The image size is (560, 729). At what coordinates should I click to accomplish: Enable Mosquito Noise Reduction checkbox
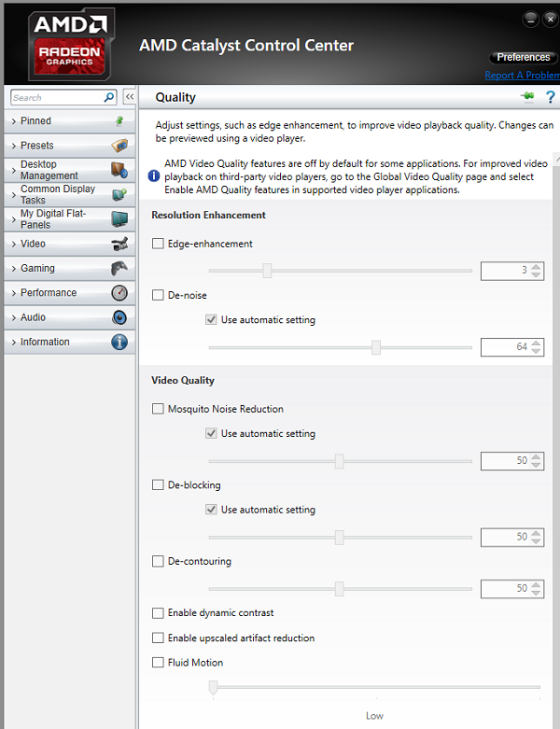[x=158, y=409]
